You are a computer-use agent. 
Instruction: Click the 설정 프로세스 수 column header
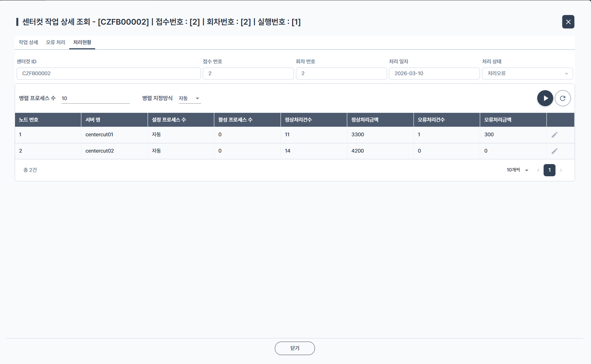(x=181, y=120)
